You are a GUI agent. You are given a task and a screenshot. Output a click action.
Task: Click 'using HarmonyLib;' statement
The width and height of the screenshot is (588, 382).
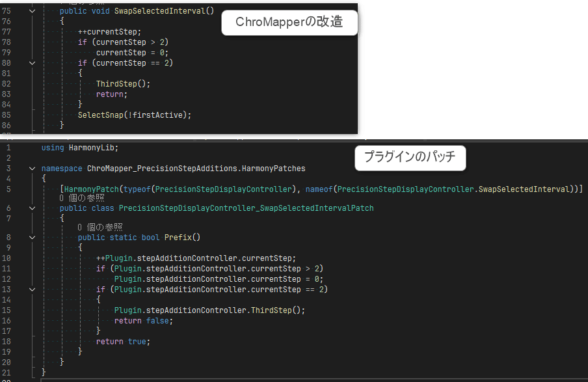tap(80, 148)
